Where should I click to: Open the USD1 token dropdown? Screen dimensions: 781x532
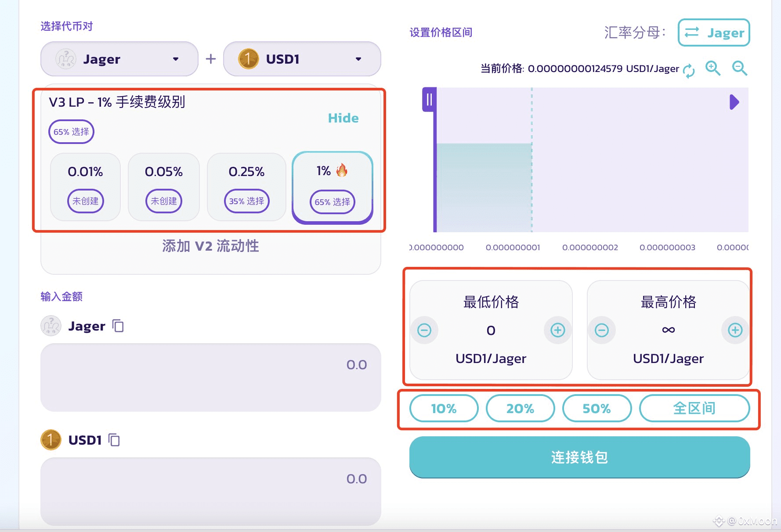302,59
